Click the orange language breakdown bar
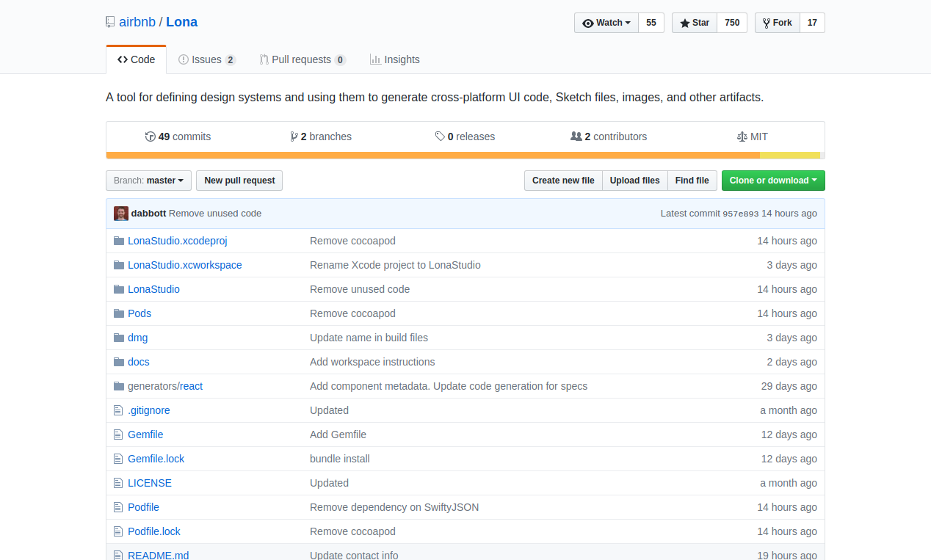The width and height of the screenshot is (931, 560). click(x=432, y=156)
